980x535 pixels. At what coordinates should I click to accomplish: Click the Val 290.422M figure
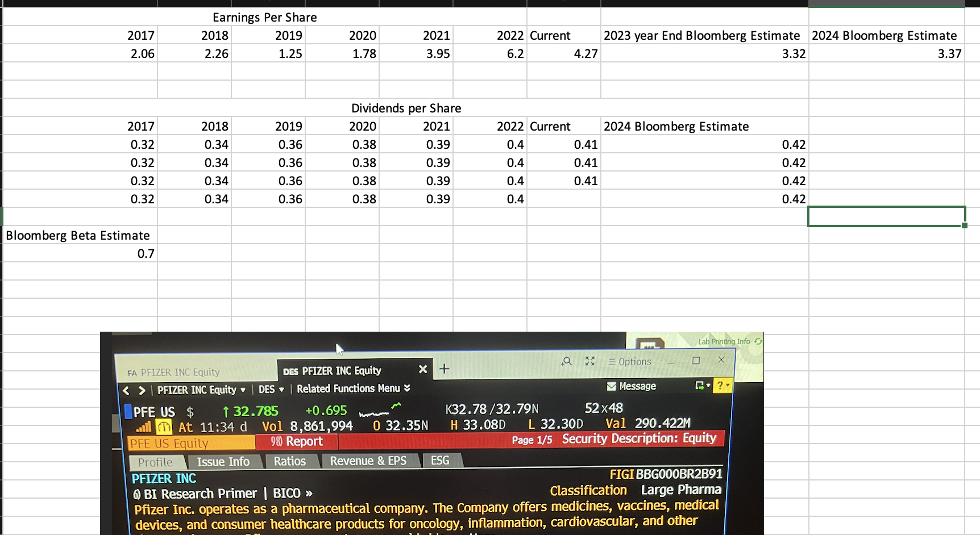click(648, 423)
